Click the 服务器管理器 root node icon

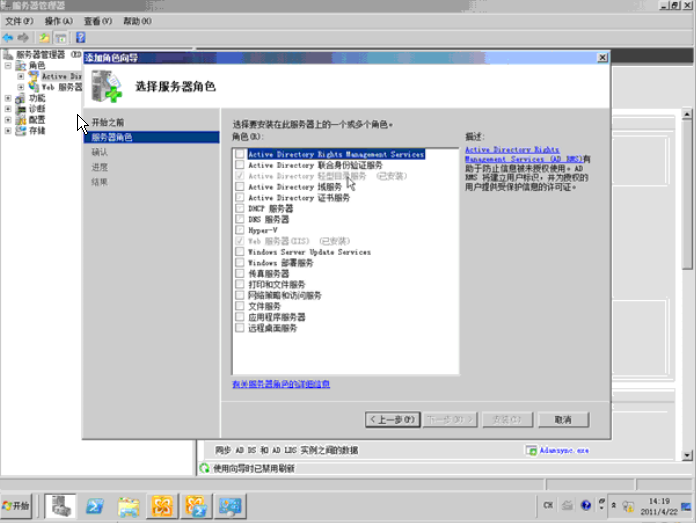click(8, 55)
